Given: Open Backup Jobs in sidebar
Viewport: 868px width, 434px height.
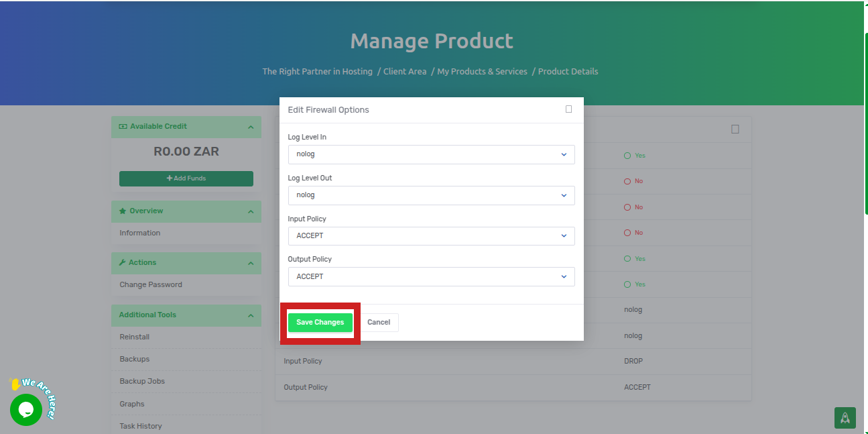Looking at the screenshot, I should click(142, 381).
